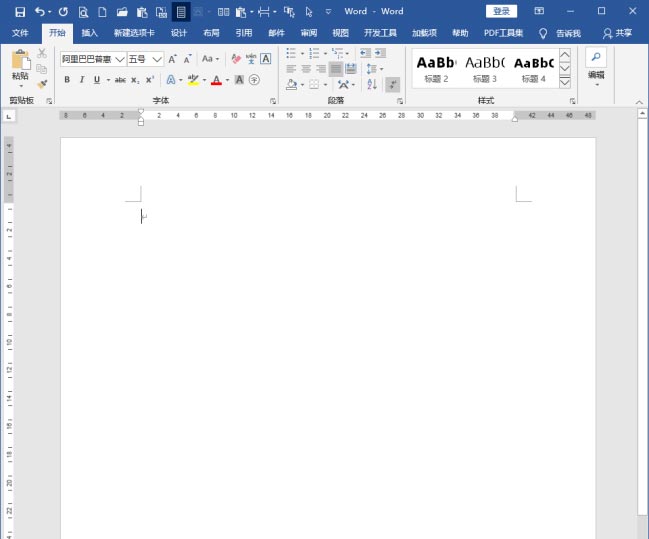The width and height of the screenshot is (649, 539).
Task: Click the Increase Font Size icon
Action: coord(170,59)
